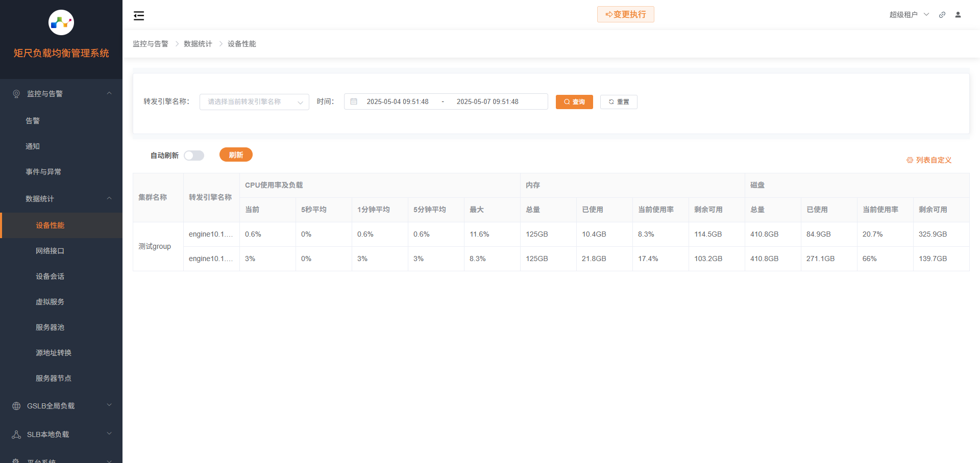The width and height of the screenshot is (980, 463).
Task: Open the 转发引擎名称 dropdown
Action: click(254, 102)
